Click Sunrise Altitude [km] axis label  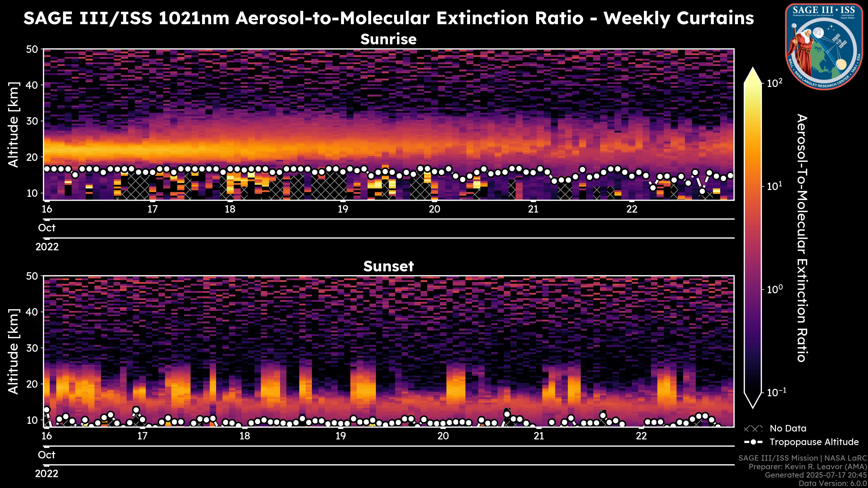[14, 125]
